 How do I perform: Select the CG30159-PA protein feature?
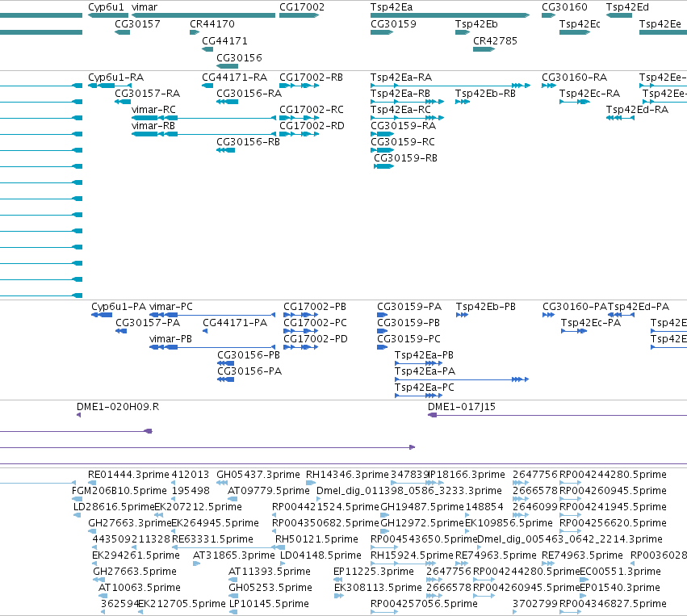tap(383, 315)
